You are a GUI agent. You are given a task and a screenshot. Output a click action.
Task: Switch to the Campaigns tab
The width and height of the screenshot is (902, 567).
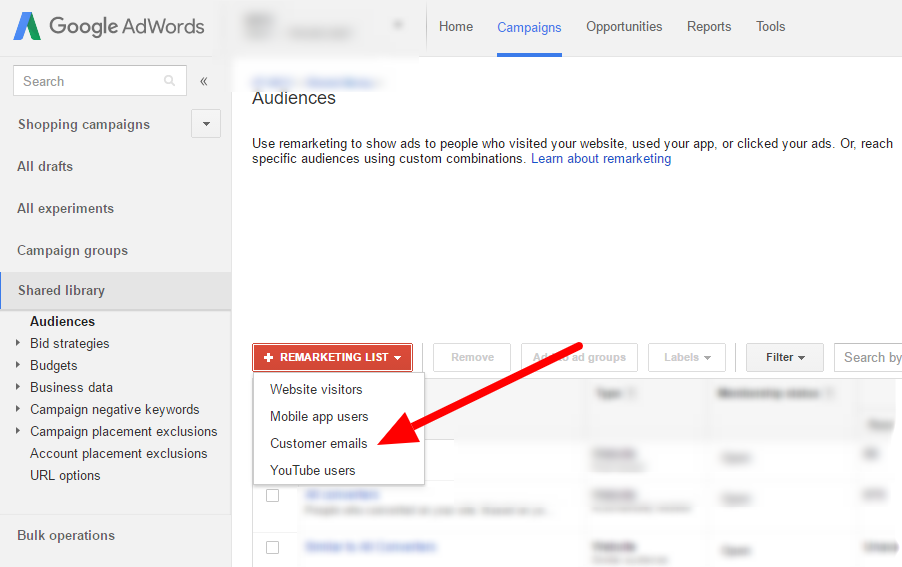(529, 28)
